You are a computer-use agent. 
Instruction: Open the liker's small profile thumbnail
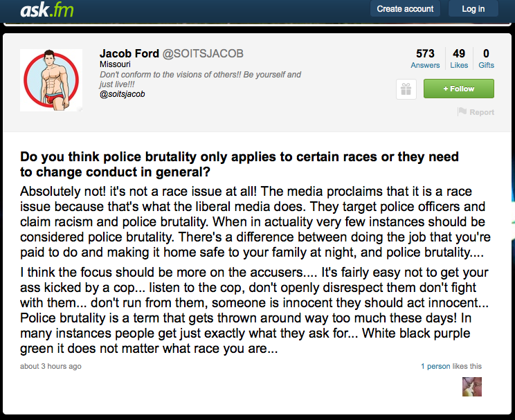(x=472, y=387)
